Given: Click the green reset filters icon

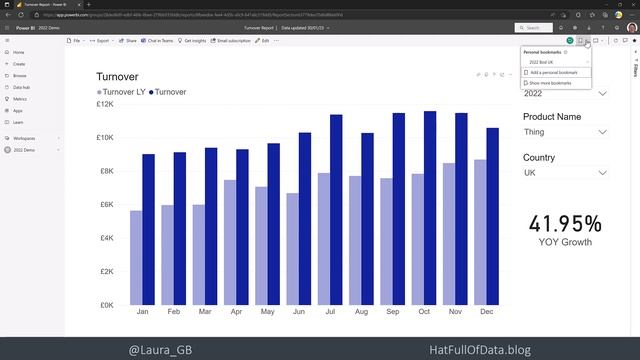Looking at the screenshot, I should pos(570,40).
